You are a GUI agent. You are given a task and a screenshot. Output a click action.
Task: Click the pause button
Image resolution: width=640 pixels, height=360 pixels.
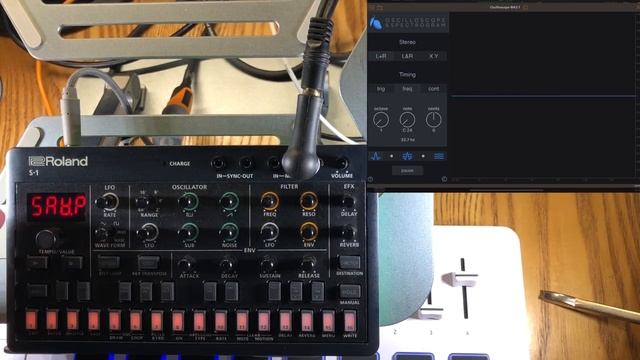pos(407,171)
